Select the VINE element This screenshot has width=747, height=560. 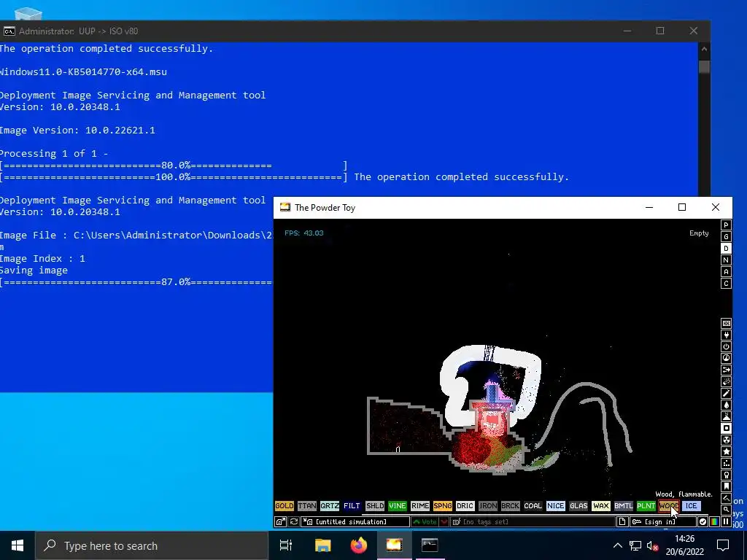click(398, 506)
